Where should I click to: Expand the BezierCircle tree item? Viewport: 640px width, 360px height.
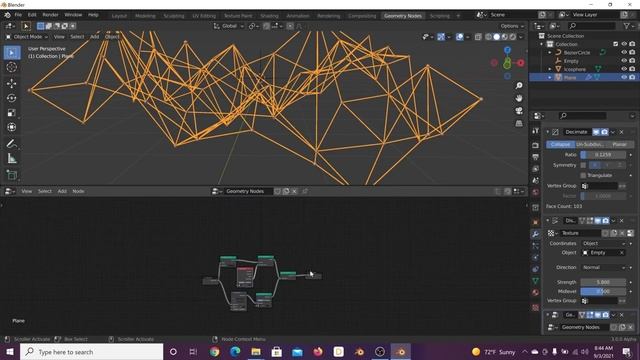pyautogui.click(x=550, y=53)
